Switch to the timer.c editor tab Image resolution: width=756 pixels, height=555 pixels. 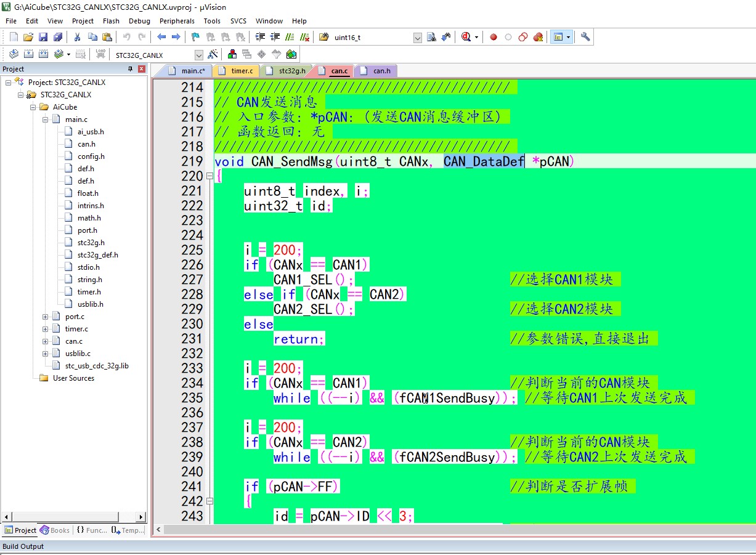[242, 71]
